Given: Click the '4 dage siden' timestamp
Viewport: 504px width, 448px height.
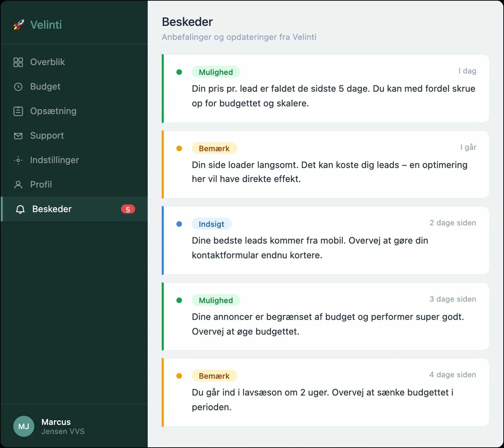Looking at the screenshot, I should pos(453,374).
